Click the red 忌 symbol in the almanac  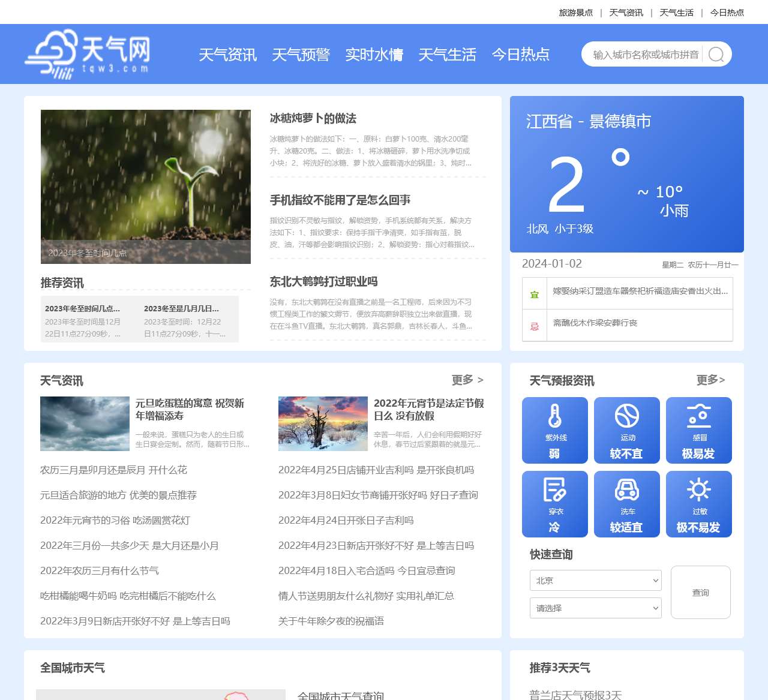click(534, 325)
